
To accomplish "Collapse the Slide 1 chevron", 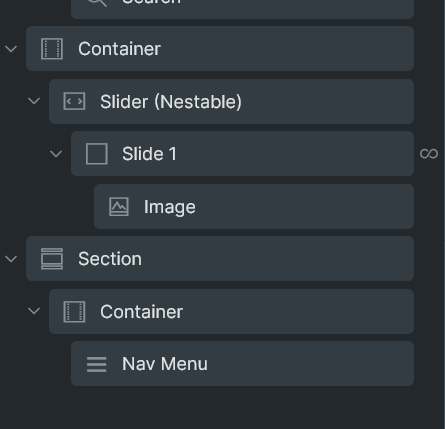I will pos(56,154).
